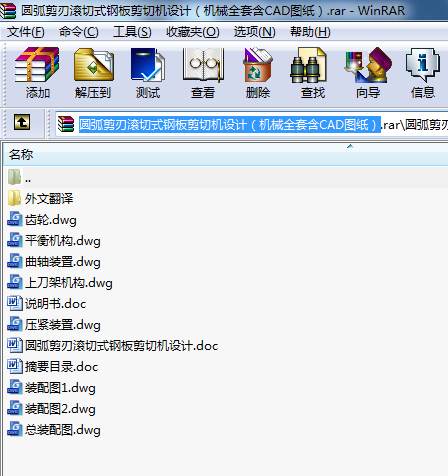Click the '..' parent directory row text
Screen dimensions: 448x476
[28, 180]
